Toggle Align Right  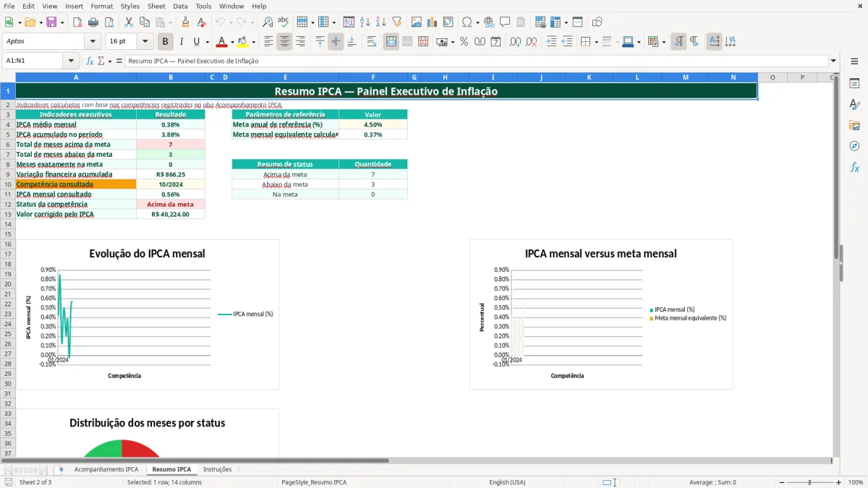(300, 42)
